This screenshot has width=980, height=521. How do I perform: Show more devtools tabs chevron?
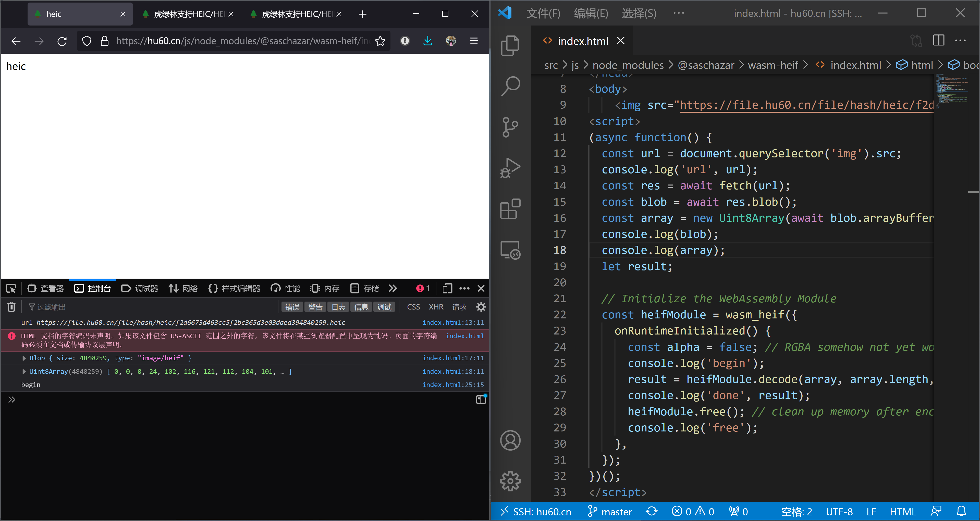(x=393, y=288)
